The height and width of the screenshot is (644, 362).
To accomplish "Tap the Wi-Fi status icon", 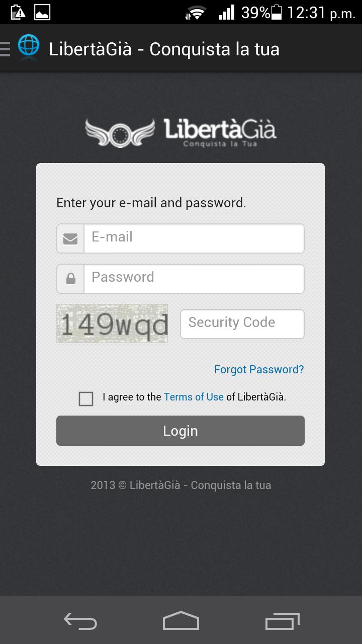I will click(x=196, y=13).
